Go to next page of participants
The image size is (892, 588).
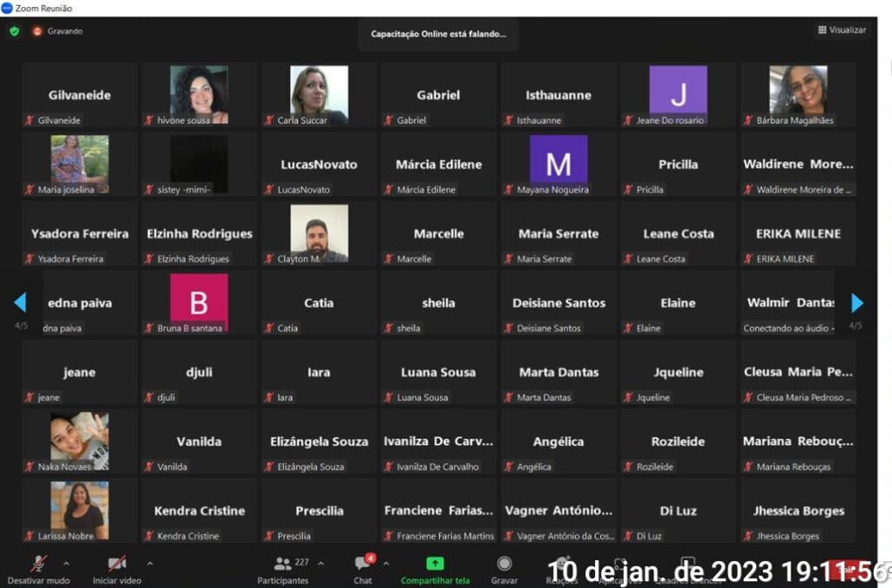(x=857, y=303)
